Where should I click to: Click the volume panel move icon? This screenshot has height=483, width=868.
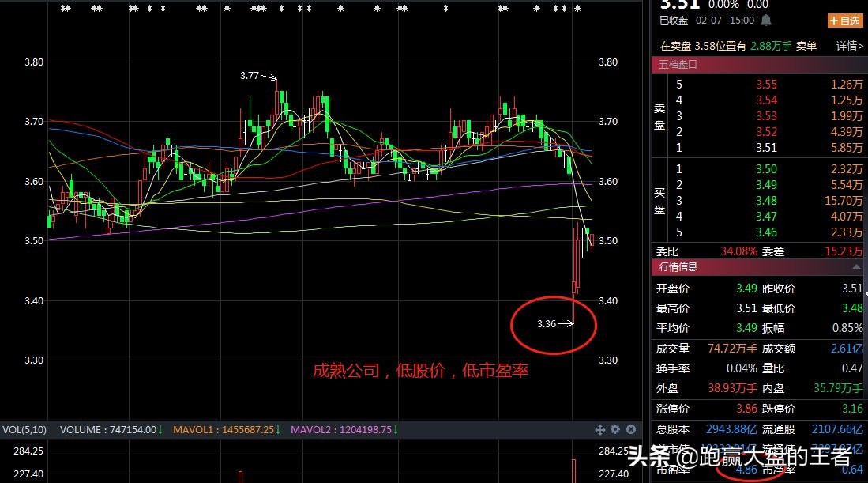coord(599,429)
